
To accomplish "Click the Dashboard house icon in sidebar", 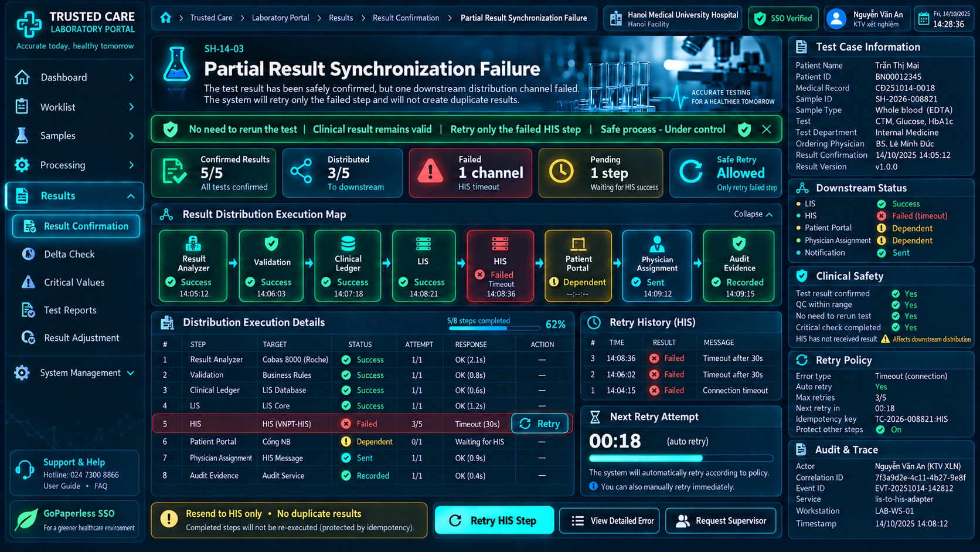I will [x=22, y=77].
